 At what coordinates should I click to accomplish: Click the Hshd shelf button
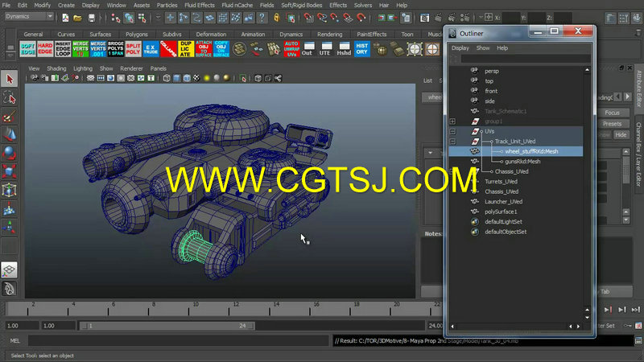pyautogui.click(x=345, y=49)
